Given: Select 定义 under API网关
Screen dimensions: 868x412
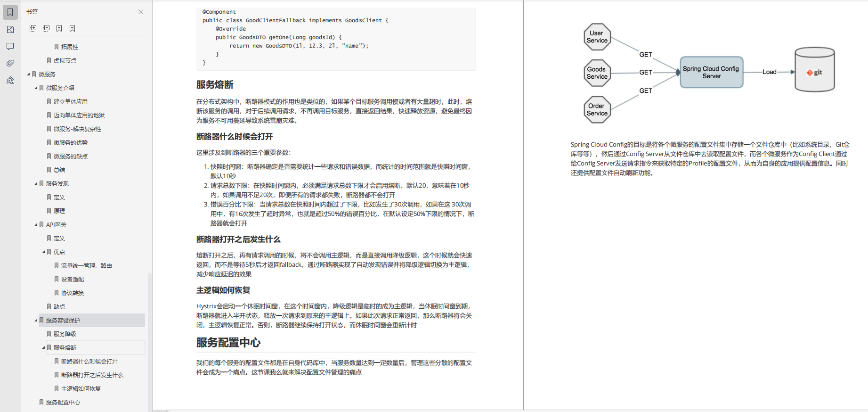Looking at the screenshot, I should (59, 238).
